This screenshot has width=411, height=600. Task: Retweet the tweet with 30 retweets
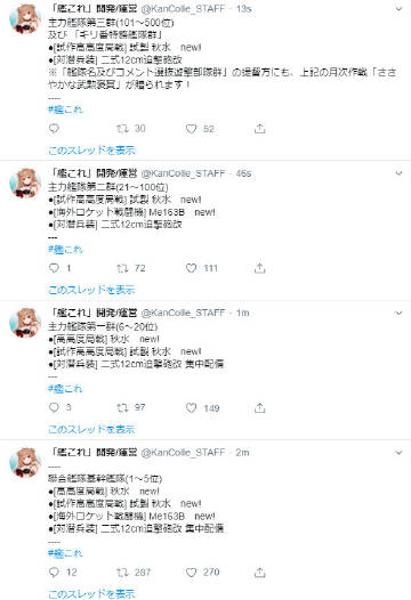(x=122, y=129)
